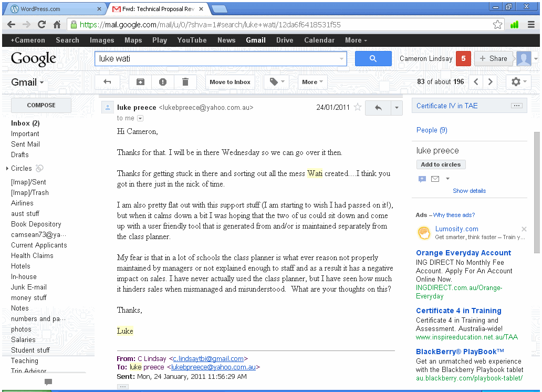This screenshot has width=542, height=392.
Task: Click the back to search results arrow
Action: point(108,82)
